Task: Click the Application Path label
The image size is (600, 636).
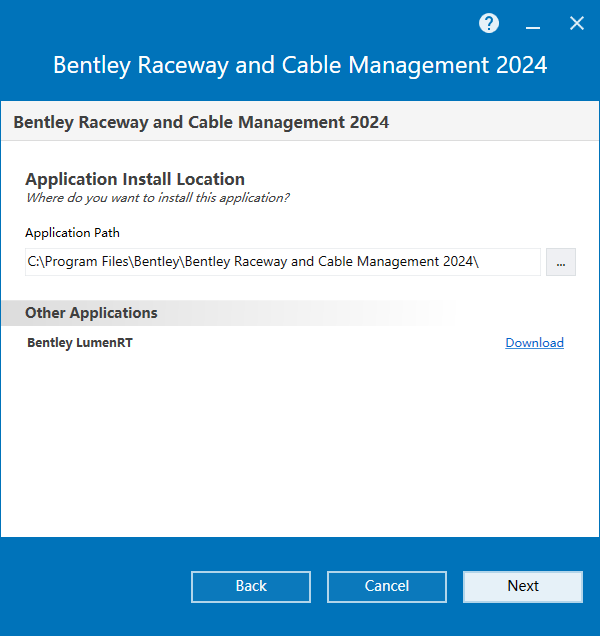Action: [72, 233]
